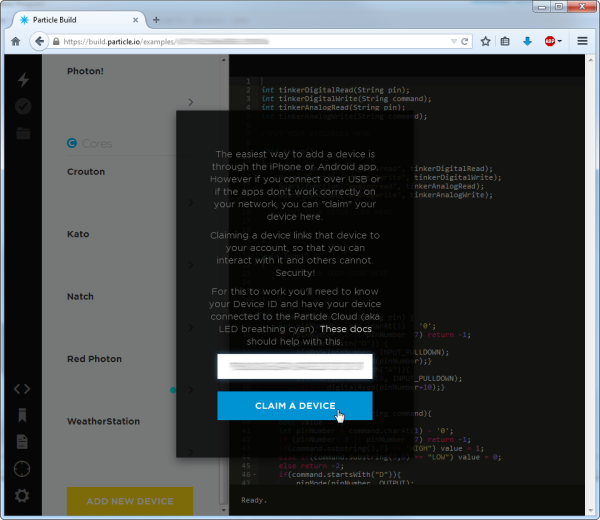Open the Settings gear icon
The height and width of the screenshot is (520, 600).
click(22, 496)
